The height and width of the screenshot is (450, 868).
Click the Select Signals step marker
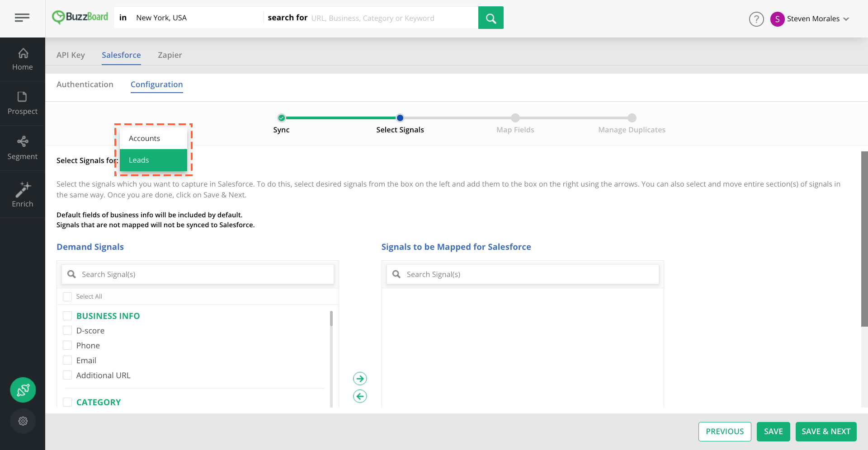pos(400,118)
